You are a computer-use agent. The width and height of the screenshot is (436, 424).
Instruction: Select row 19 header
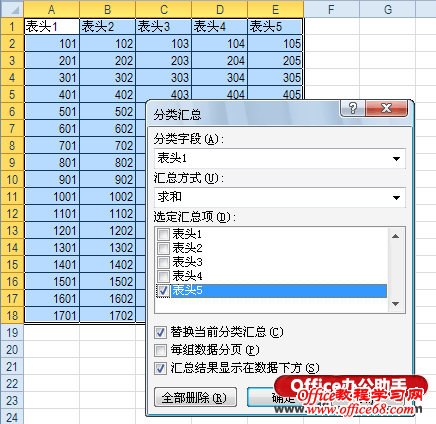pos(12,332)
